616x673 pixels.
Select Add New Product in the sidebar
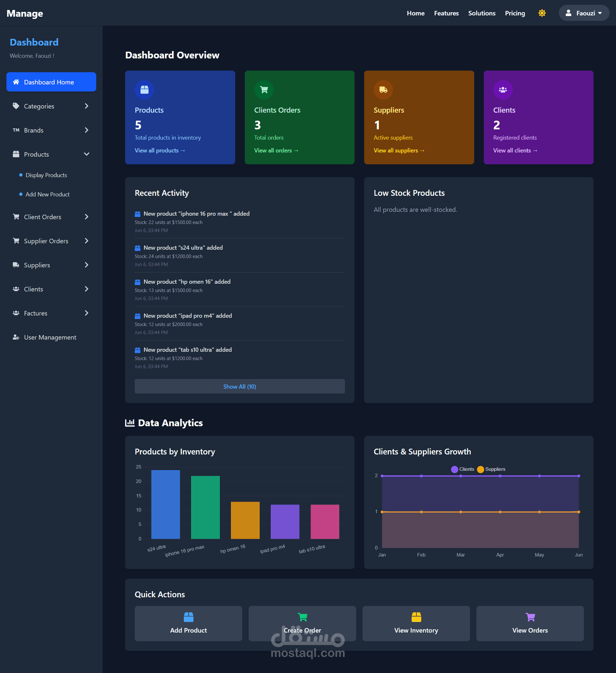[x=47, y=194]
